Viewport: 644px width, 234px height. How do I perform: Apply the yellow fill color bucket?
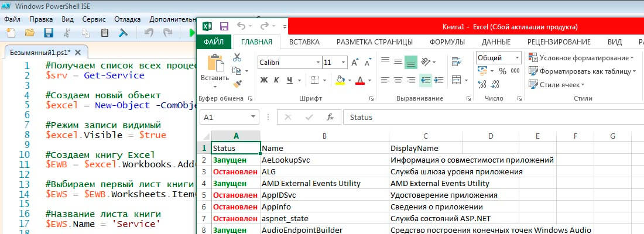coord(340,80)
